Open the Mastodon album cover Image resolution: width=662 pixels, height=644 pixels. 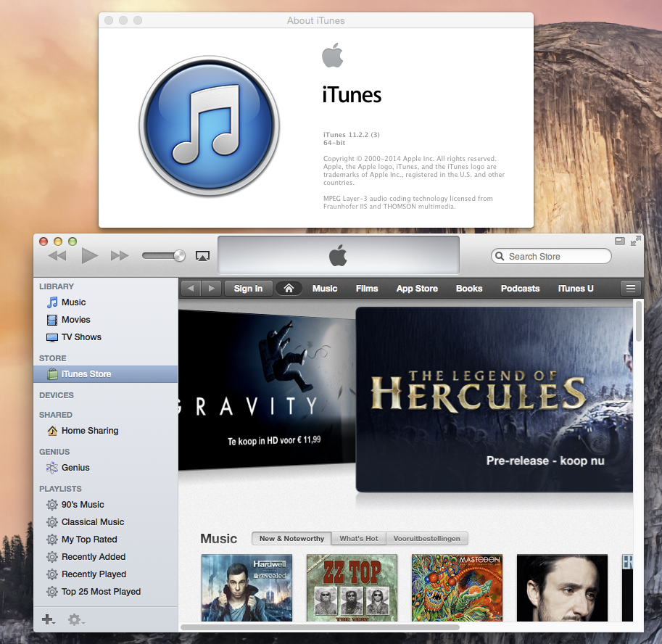(x=457, y=587)
